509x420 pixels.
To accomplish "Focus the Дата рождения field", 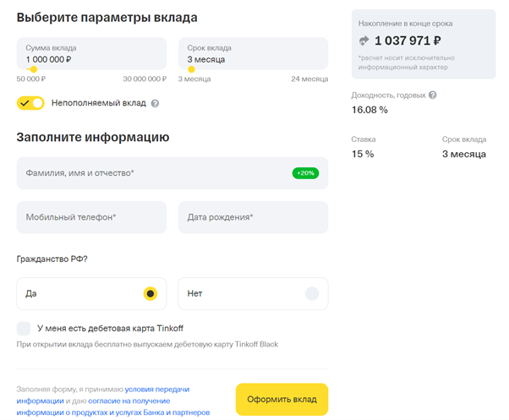I will 252,217.
